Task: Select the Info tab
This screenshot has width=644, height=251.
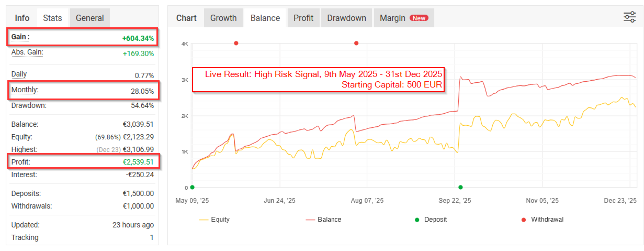Action: click(x=22, y=18)
